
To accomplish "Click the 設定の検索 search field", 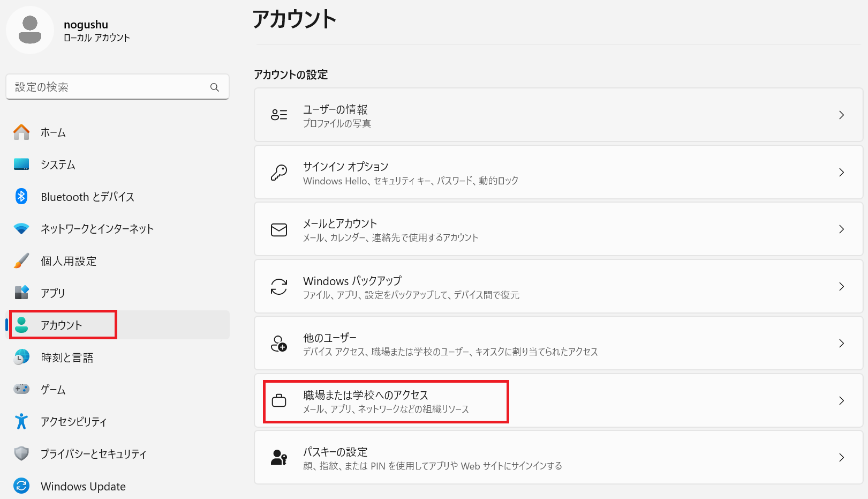I will click(x=118, y=87).
